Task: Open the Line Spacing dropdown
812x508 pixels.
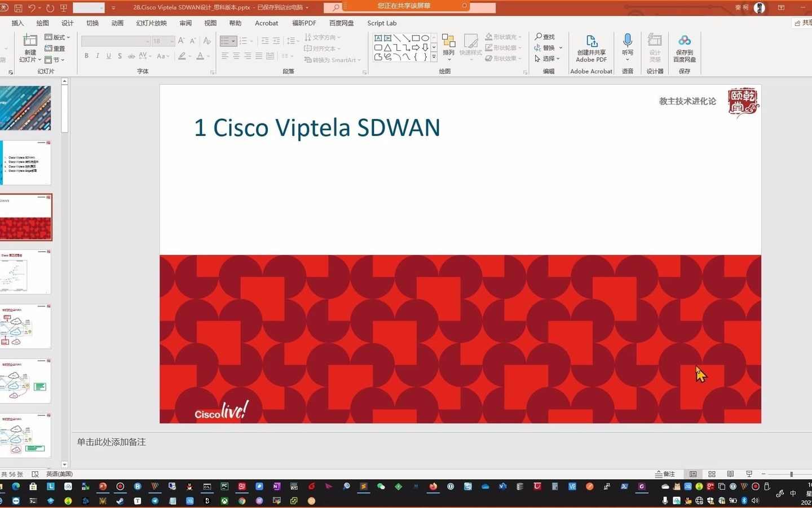Action: tap(292, 41)
